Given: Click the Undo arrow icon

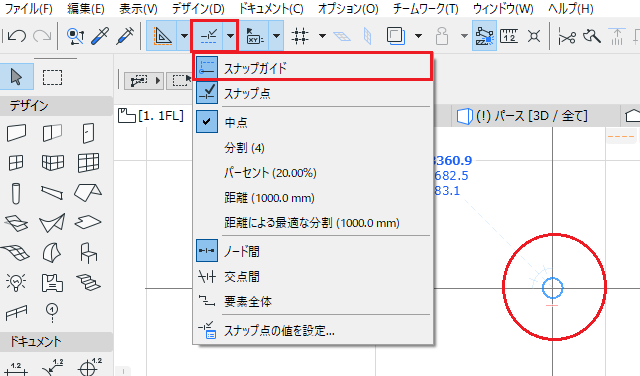Looking at the screenshot, I should pos(17,36).
